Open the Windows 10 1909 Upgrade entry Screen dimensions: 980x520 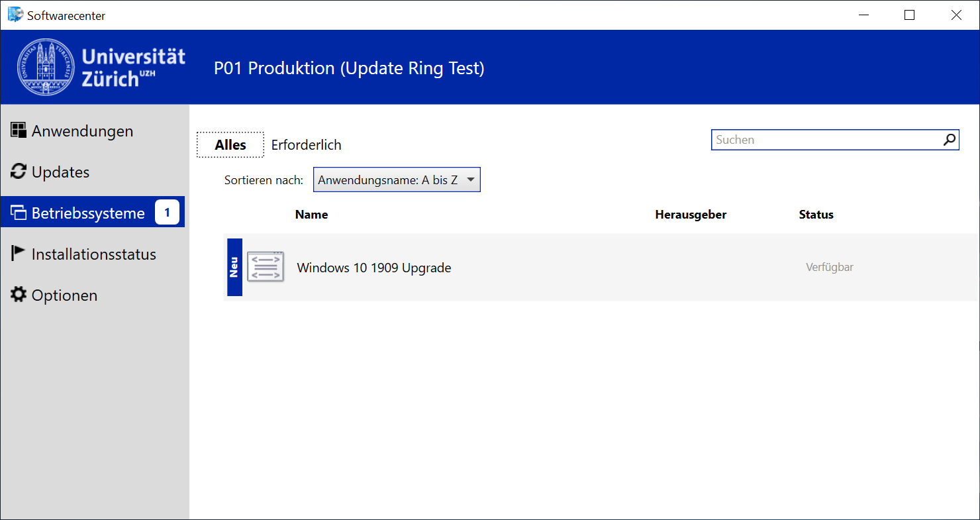(601, 267)
